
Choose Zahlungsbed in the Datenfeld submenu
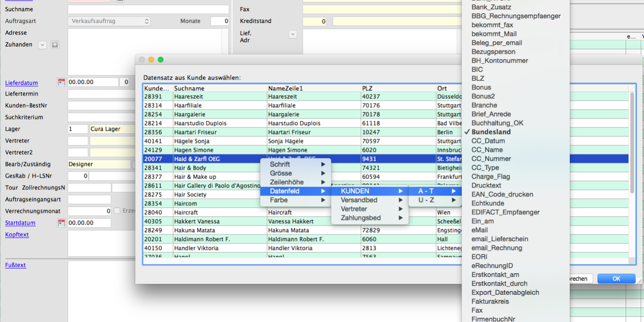point(370,218)
